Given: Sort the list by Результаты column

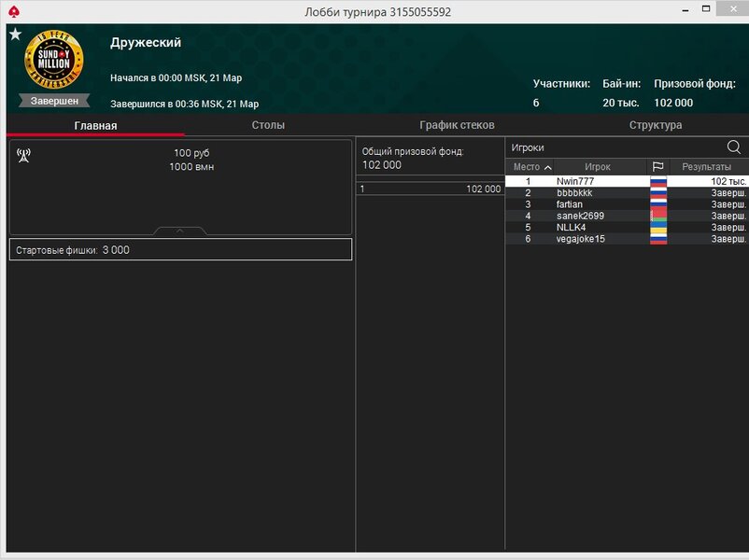Looking at the screenshot, I should click(706, 167).
